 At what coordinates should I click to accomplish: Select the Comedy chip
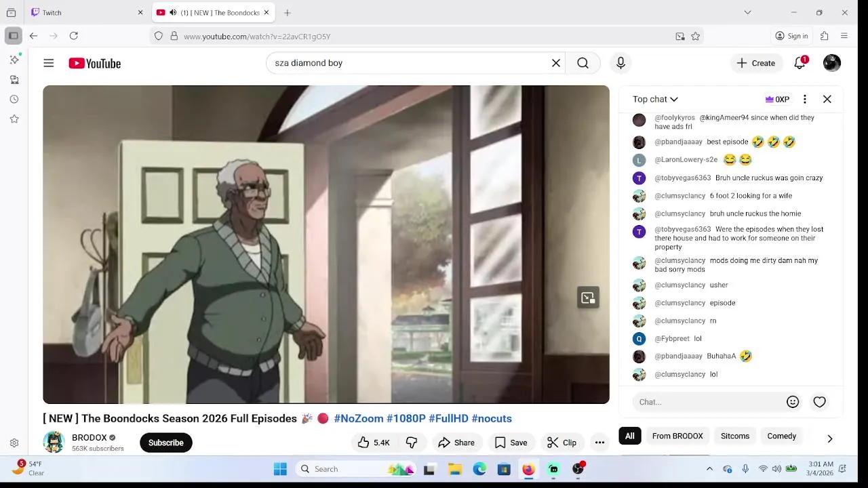click(x=782, y=436)
